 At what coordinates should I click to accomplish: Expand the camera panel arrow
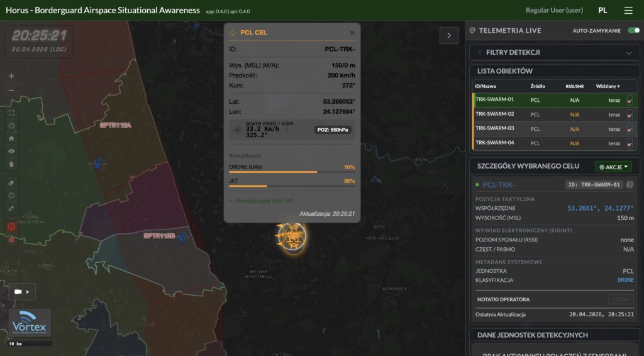22,292
